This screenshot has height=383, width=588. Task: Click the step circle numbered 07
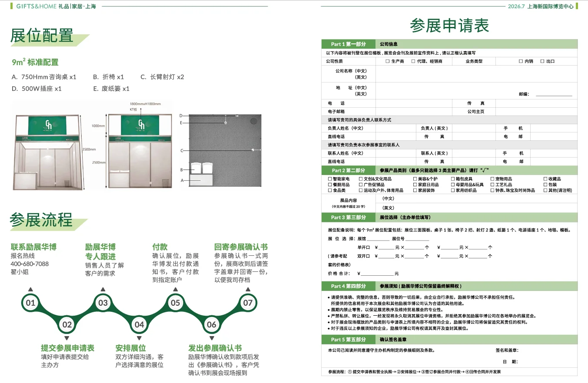pos(247,303)
